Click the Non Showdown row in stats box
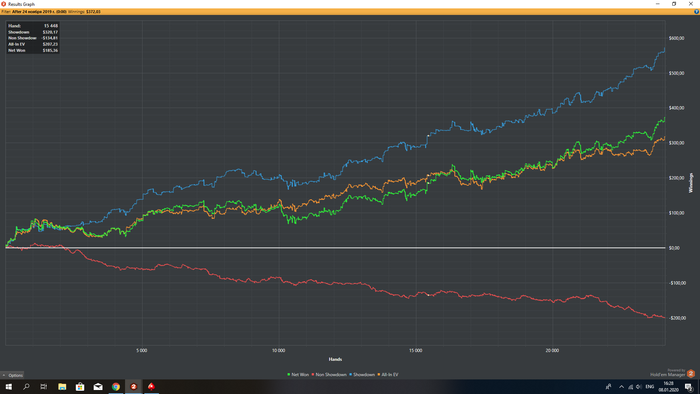The height and width of the screenshot is (394, 700). pyautogui.click(x=33, y=38)
